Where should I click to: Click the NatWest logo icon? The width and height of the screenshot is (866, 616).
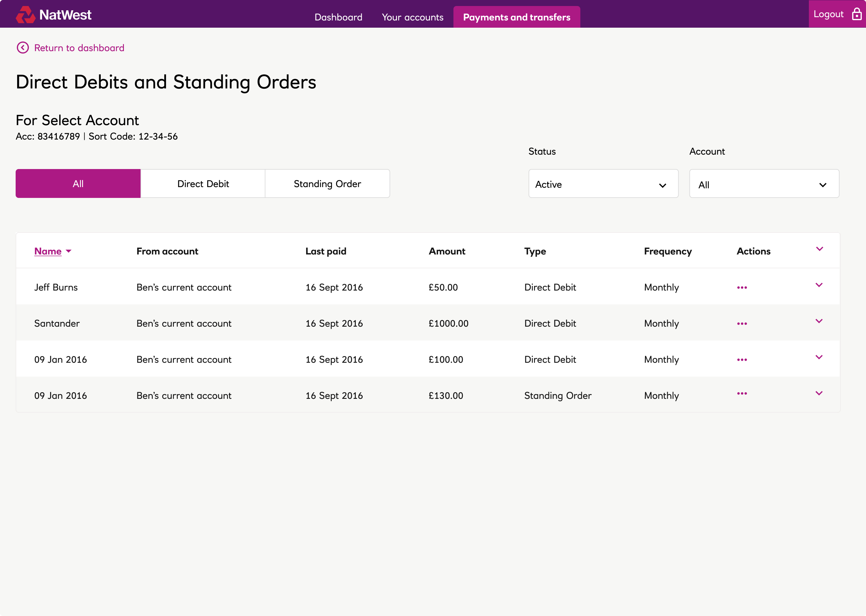click(x=25, y=15)
